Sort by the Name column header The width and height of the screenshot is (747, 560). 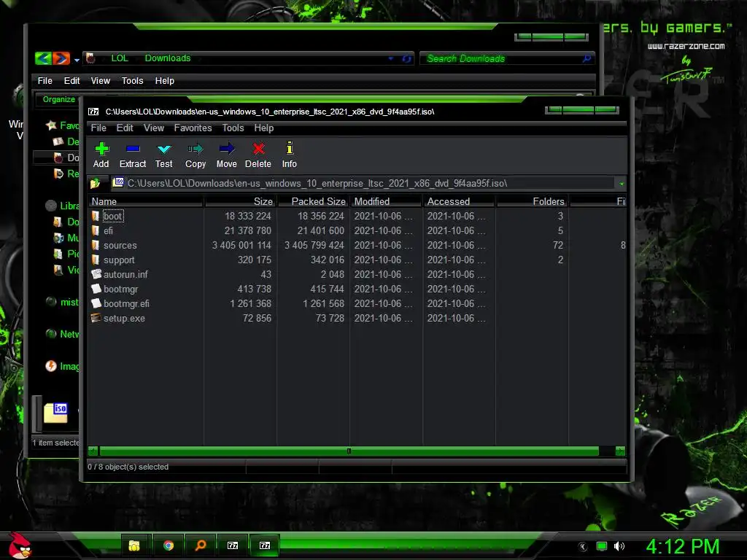pos(146,201)
